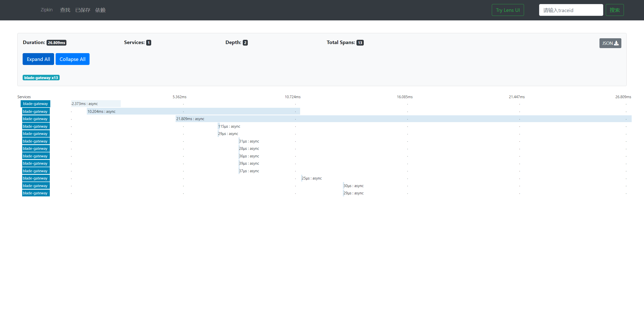Open the 已保存 menu item
644x317 pixels.
(x=83, y=10)
